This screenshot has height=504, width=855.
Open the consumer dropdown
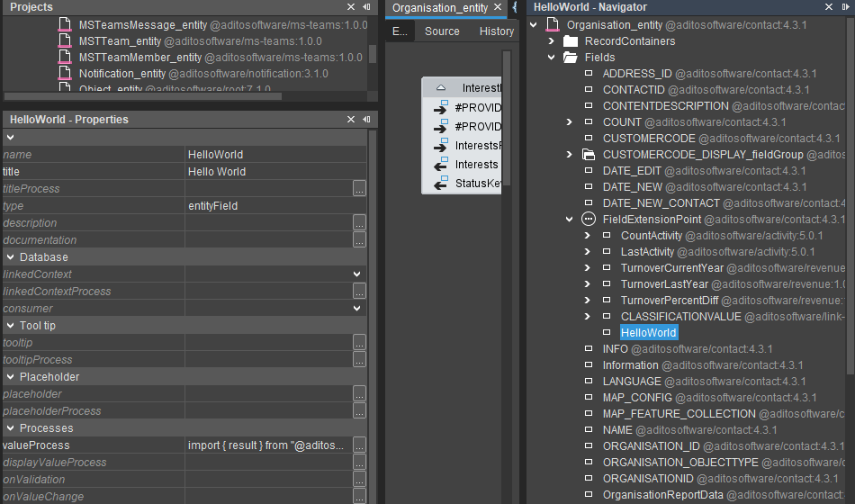click(x=357, y=309)
